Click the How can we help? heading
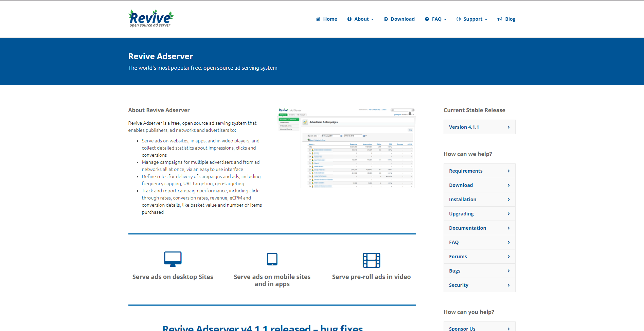 (x=468, y=154)
